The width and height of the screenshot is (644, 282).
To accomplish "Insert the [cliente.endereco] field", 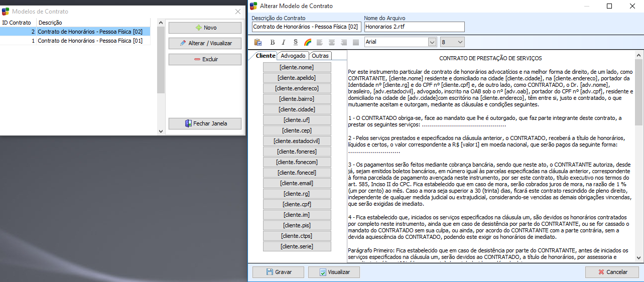I will point(297,88).
